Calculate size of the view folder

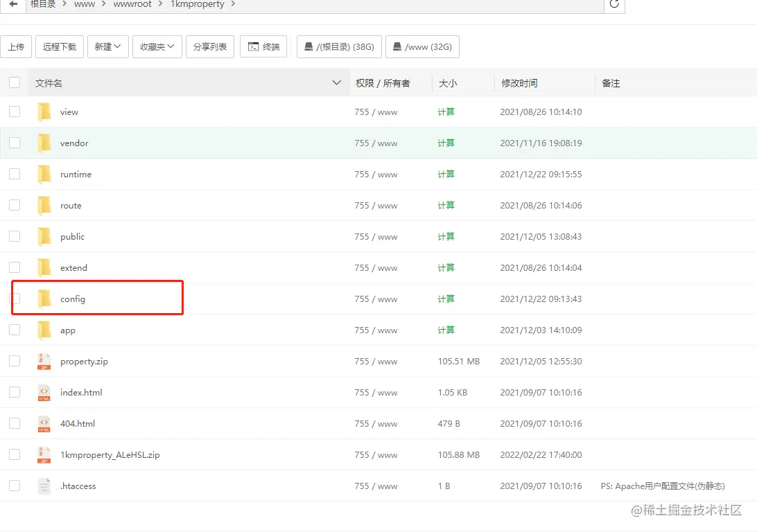pos(446,112)
